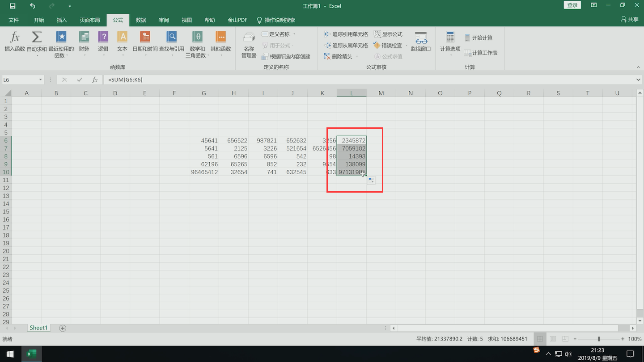Click the Sign In button
Image resolution: width=644 pixels, height=362 pixels.
point(572,5)
